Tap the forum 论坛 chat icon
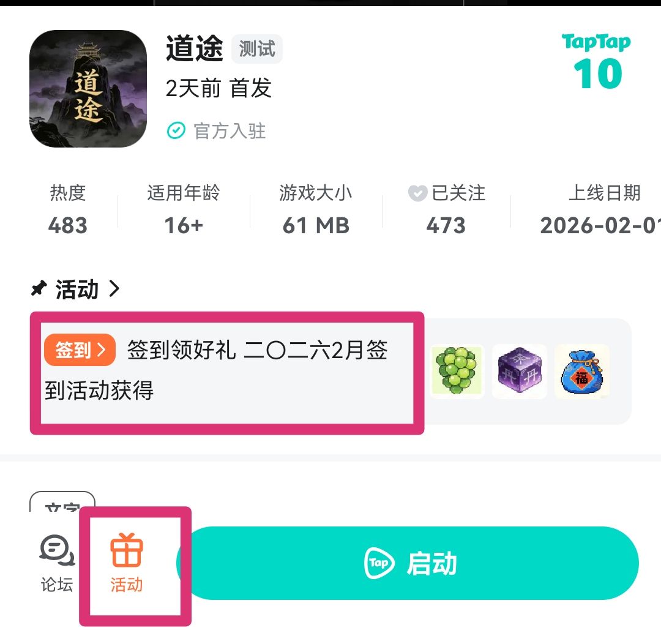Screen dimensions: 661x644 click(x=57, y=550)
